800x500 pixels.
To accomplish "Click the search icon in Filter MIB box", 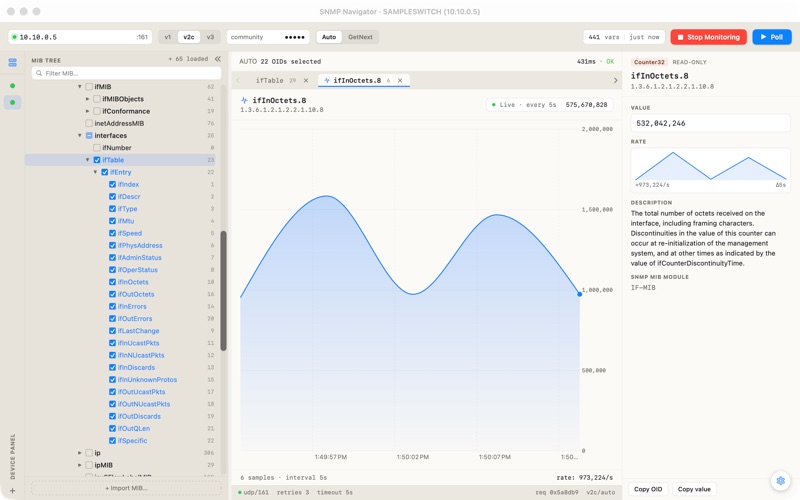I will click(x=39, y=73).
